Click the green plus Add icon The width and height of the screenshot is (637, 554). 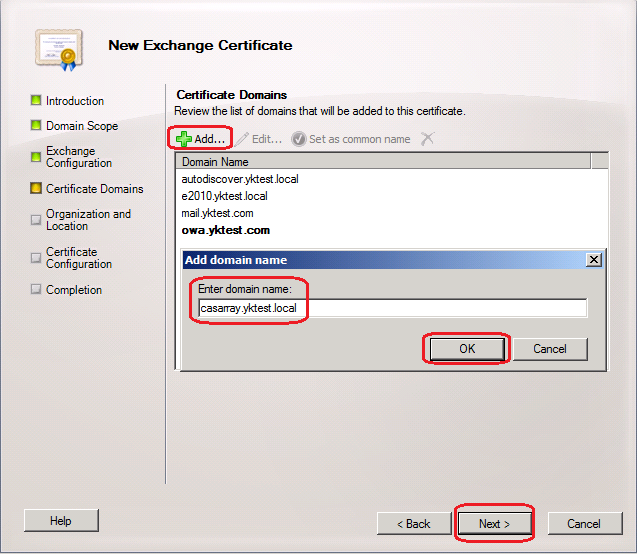click(184, 139)
